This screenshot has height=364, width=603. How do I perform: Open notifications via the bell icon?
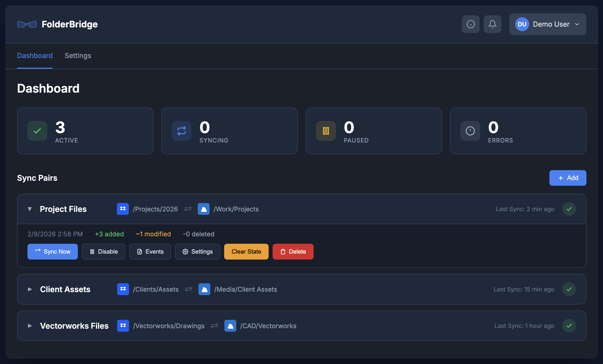pos(492,24)
